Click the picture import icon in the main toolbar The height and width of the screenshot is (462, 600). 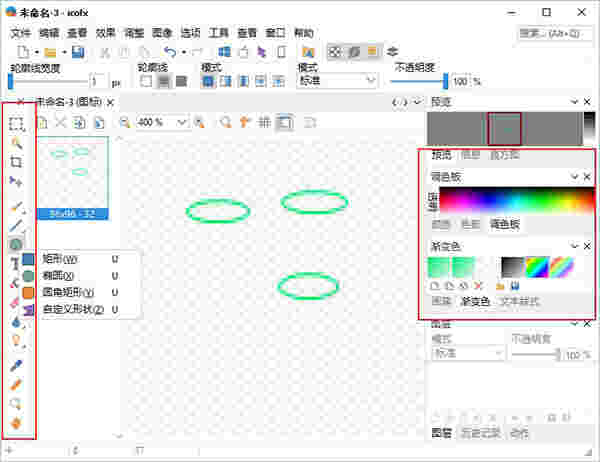point(308,52)
